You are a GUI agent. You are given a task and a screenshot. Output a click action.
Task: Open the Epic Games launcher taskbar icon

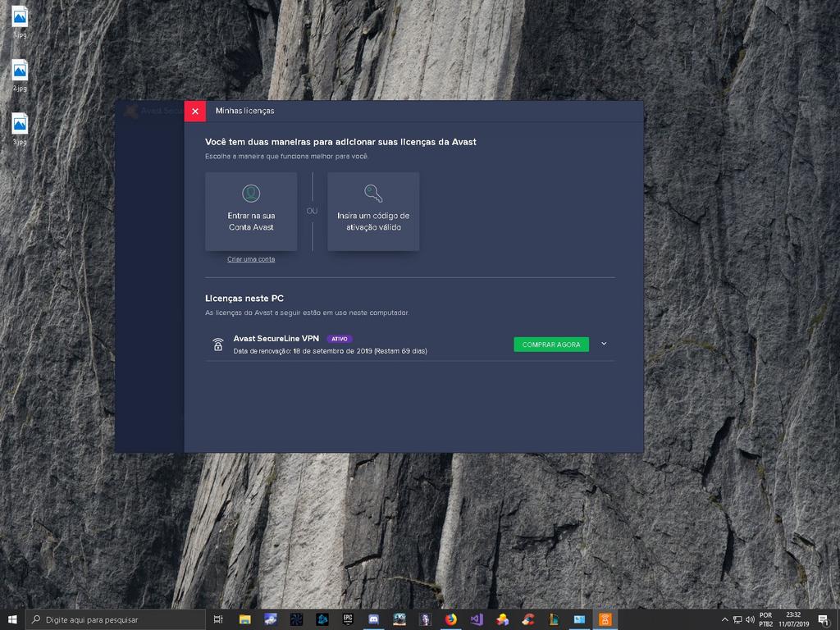348,619
